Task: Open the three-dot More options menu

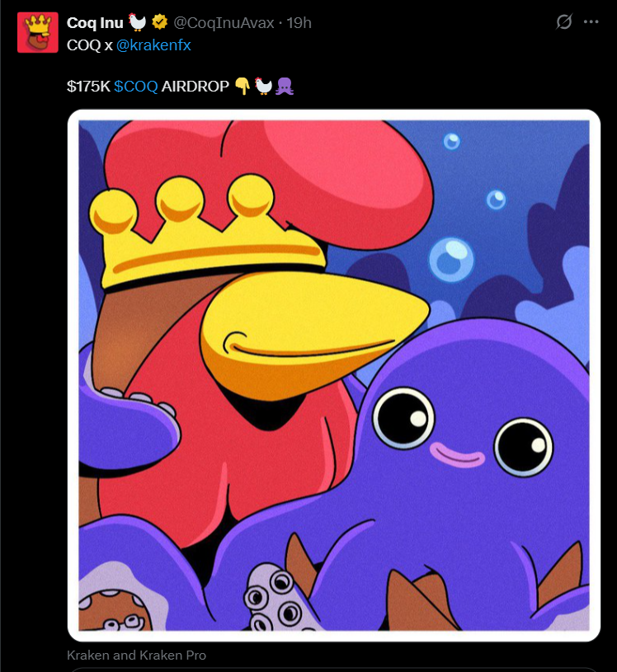Action: pyautogui.click(x=591, y=22)
